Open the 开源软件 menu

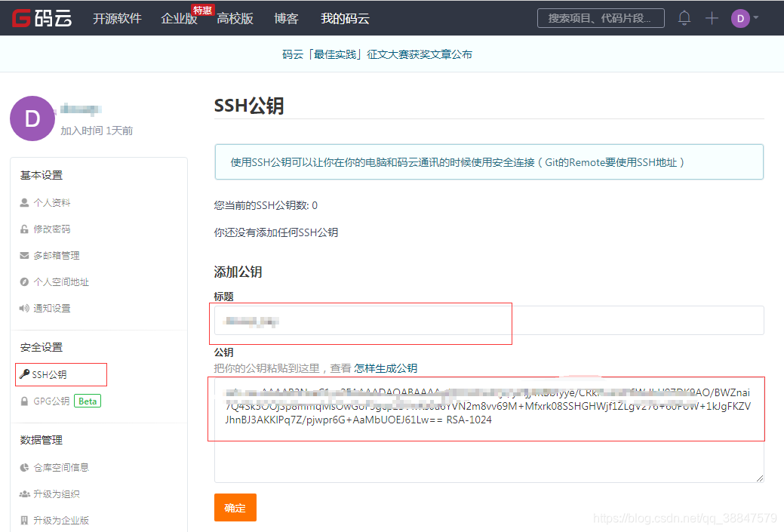point(118,19)
